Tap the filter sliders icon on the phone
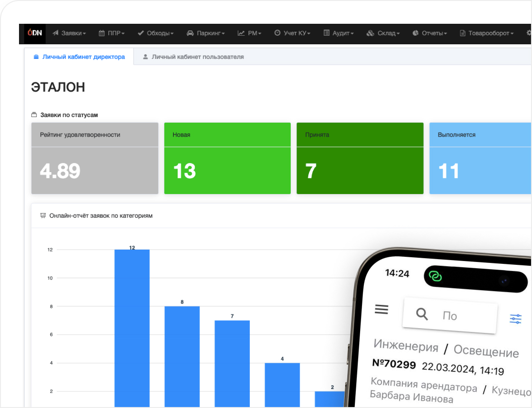This screenshot has height=408, width=532. coord(516,319)
